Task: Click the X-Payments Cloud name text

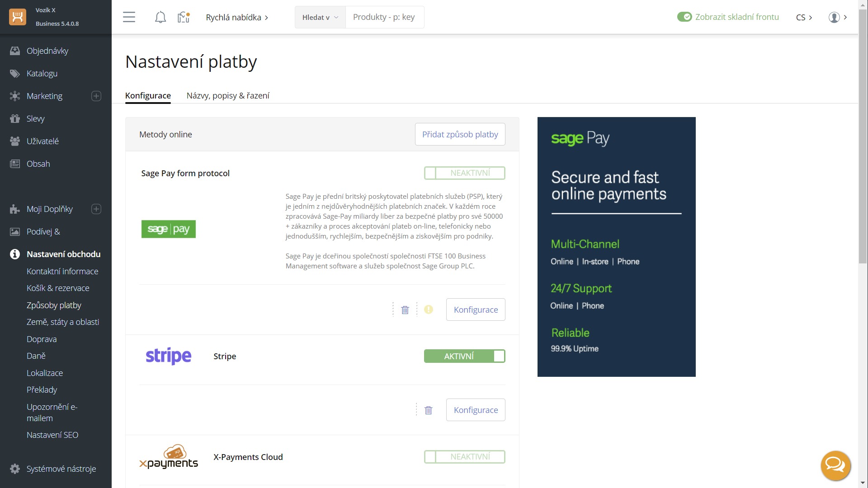Action: click(248, 457)
